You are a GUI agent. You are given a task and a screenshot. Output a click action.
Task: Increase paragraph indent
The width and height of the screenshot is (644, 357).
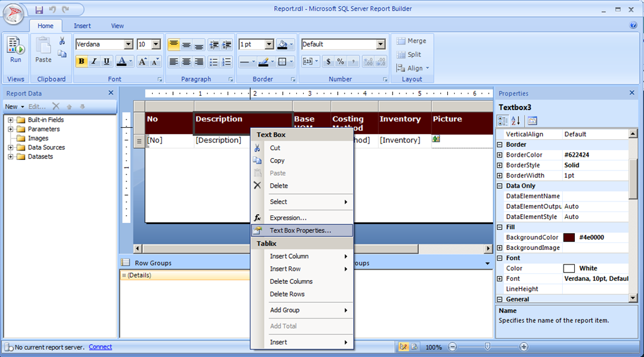226,45
